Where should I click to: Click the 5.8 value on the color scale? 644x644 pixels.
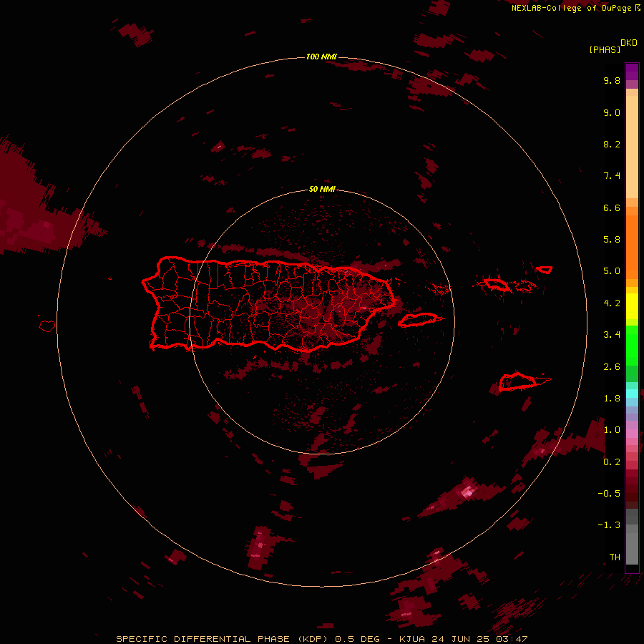[612, 240]
